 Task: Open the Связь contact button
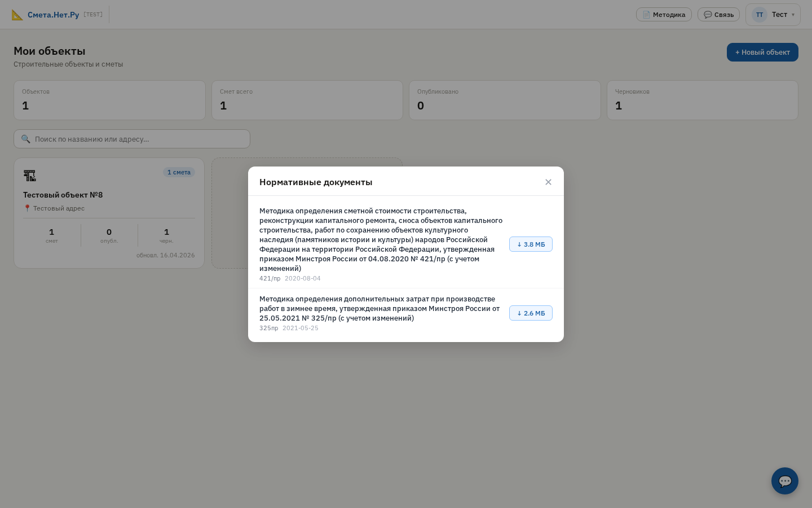(x=718, y=15)
